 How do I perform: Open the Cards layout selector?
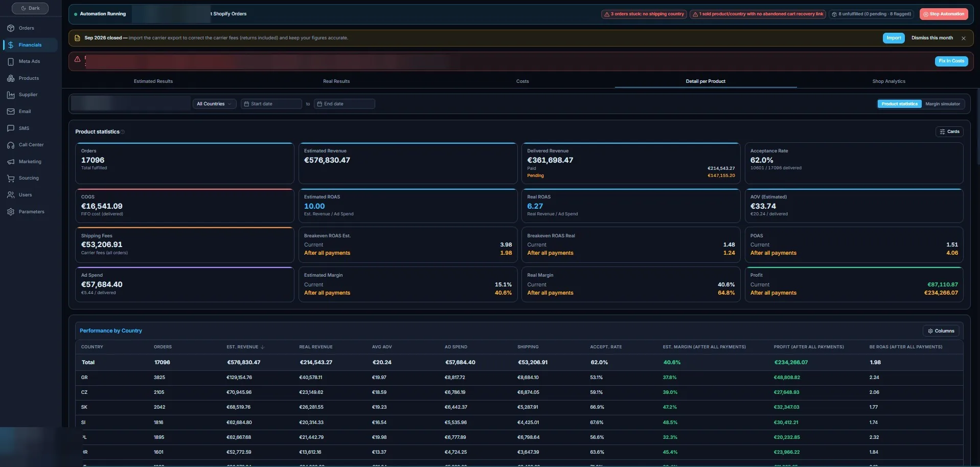click(949, 131)
